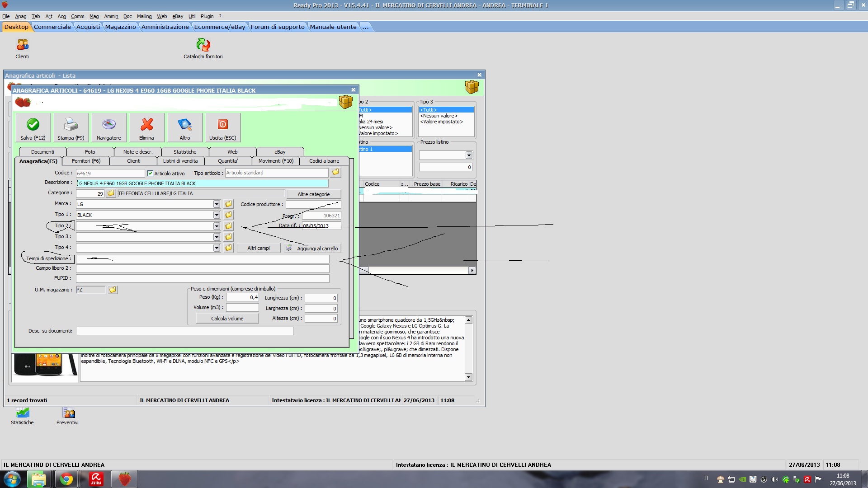This screenshot has width=868, height=488.
Task: Click Descrizione input field
Action: pos(202,183)
